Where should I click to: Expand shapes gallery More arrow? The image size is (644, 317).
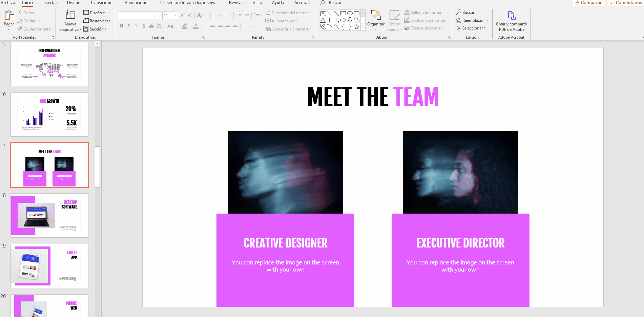(x=363, y=27)
